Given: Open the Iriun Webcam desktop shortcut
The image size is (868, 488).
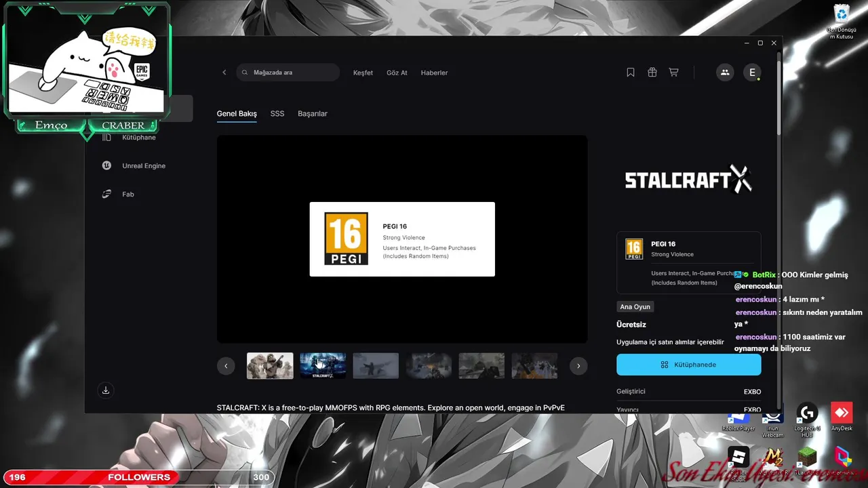Looking at the screenshot, I should click(772, 421).
